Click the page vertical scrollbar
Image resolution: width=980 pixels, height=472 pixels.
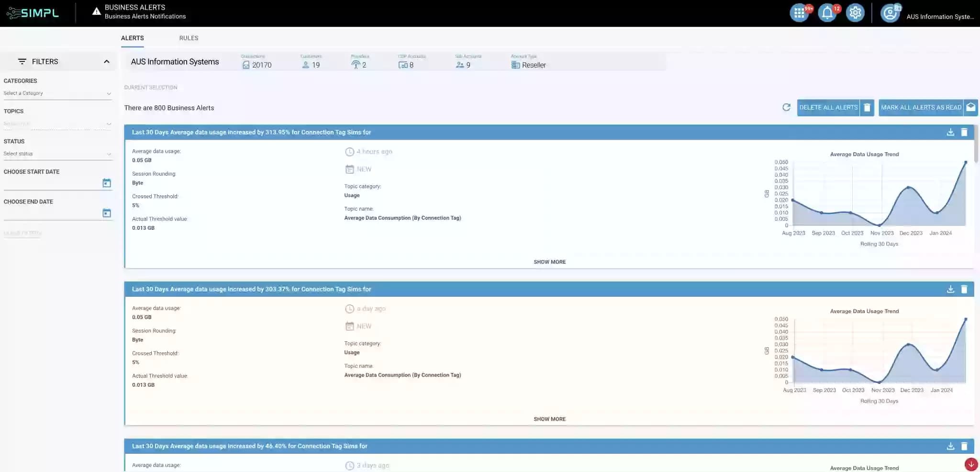tap(977, 144)
